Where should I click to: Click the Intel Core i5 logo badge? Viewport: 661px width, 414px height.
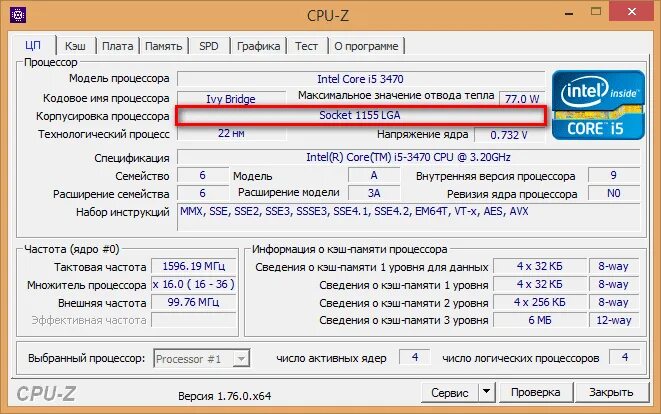(598, 105)
